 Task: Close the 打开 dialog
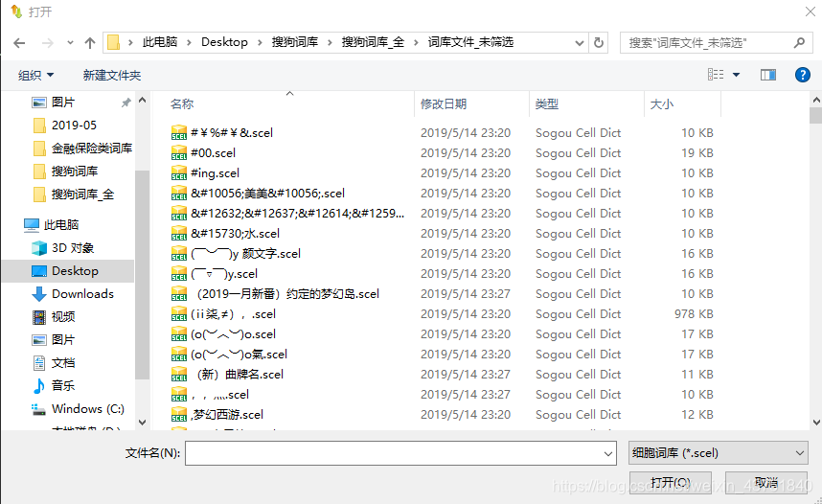(810, 11)
